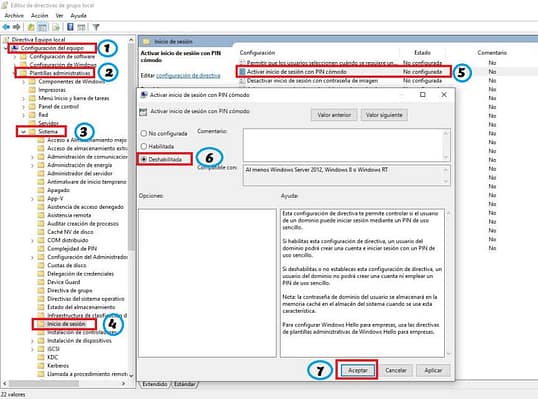Image resolution: width=538 pixels, height=399 pixels.
Task: Toggle the Show/Hide console tree toolbar icon
Action: tap(42, 27)
